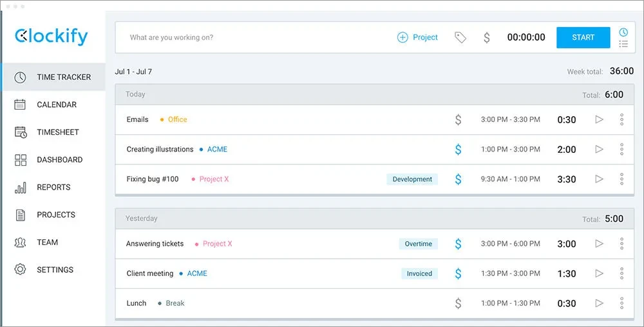Open more options for the Emails entry
The height and width of the screenshot is (327, 644).
pos(622,120)
